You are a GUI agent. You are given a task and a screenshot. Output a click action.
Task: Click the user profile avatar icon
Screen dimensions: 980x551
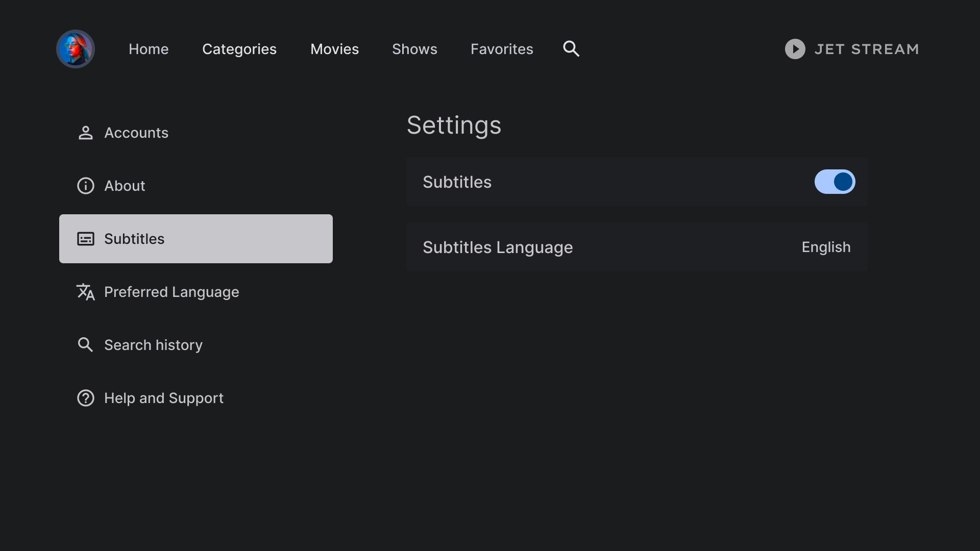coord(76,49)
